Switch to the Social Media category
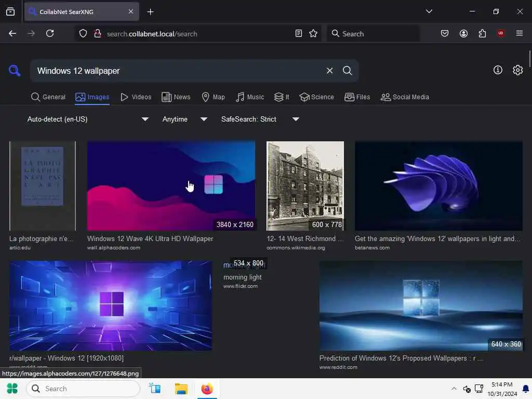Image resolution: width=532 pixels, height=399 pixels. [x=405, y=97]
